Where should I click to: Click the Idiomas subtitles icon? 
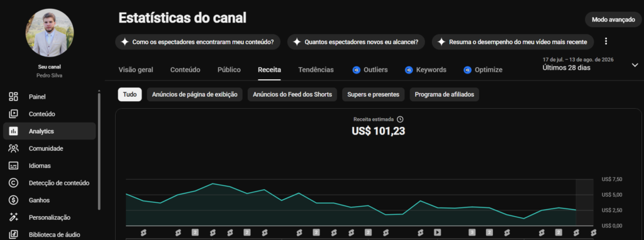tap(13, 166)
